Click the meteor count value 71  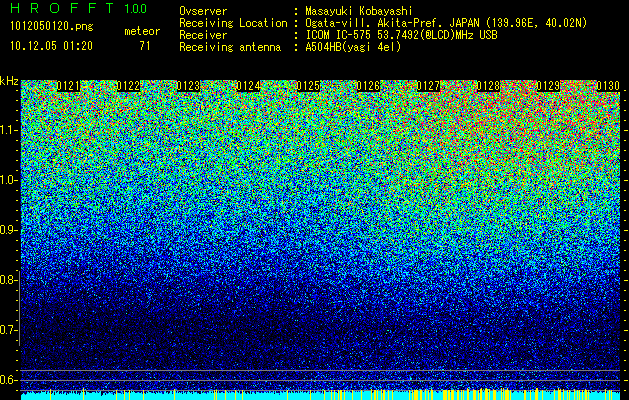pos(145,46)
